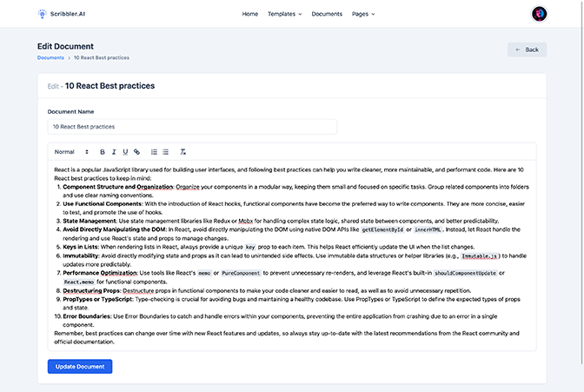Expand the Pages navigation dropdown

pos(363,14)
